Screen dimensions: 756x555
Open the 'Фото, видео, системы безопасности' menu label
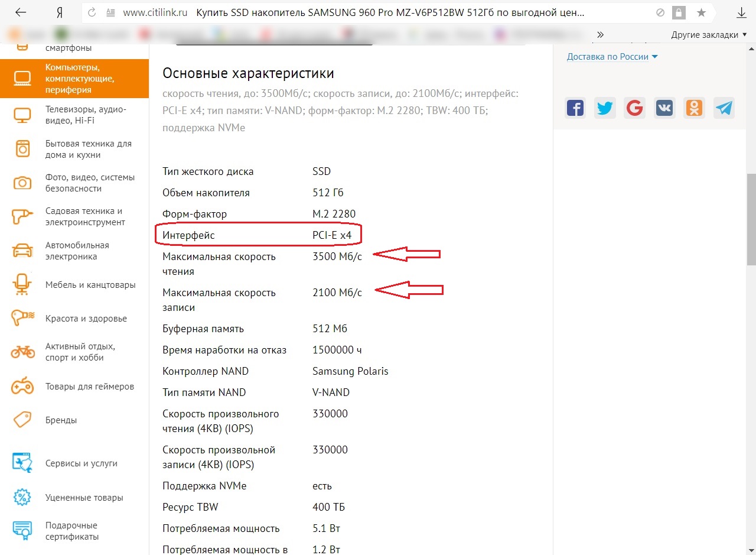[x=90, y=183]
